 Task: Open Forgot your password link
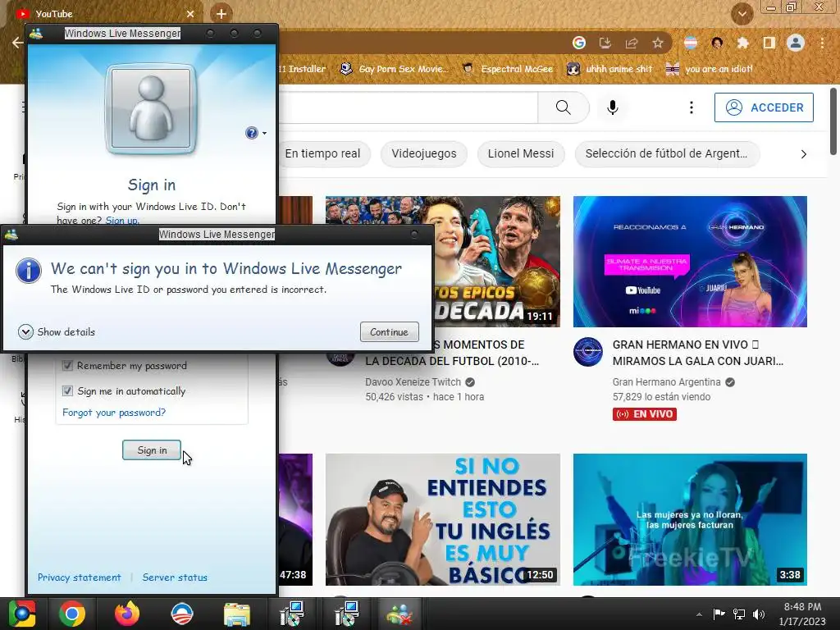coord(114,413)
